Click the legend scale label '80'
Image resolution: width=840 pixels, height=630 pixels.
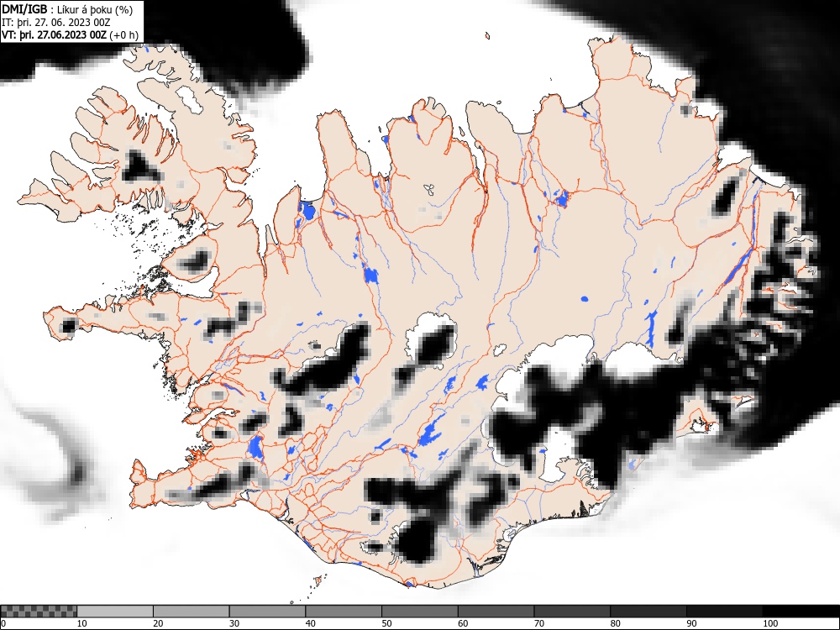coord(615,623)
